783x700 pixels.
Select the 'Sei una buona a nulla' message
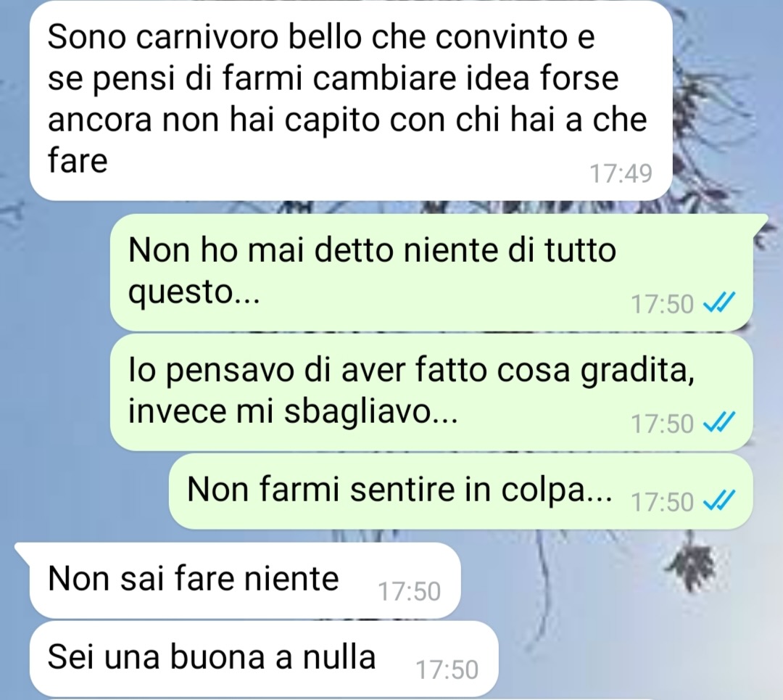[264, 659]
